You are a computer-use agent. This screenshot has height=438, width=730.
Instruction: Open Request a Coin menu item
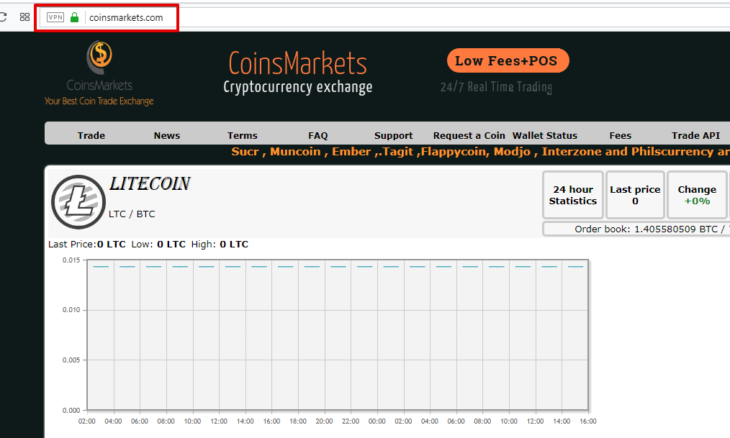pos(469,135)
